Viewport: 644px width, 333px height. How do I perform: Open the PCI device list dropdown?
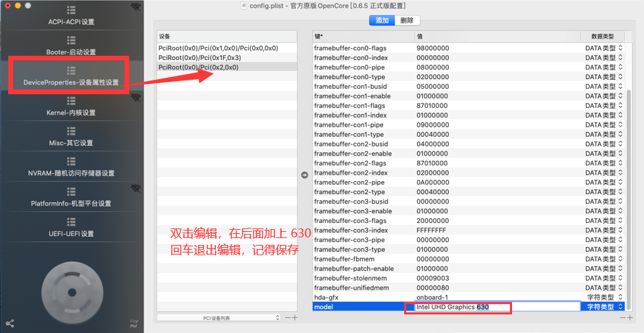219,317
